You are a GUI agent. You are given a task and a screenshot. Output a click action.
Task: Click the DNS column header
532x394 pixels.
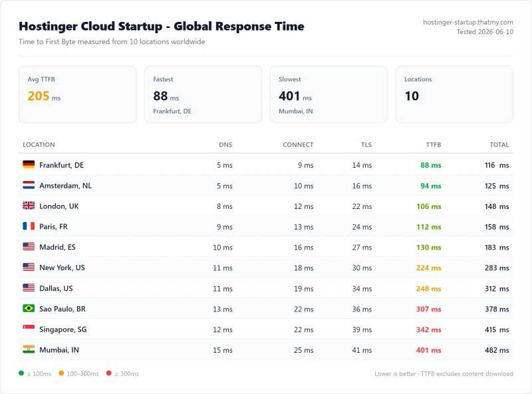click(x=225, y=144)
